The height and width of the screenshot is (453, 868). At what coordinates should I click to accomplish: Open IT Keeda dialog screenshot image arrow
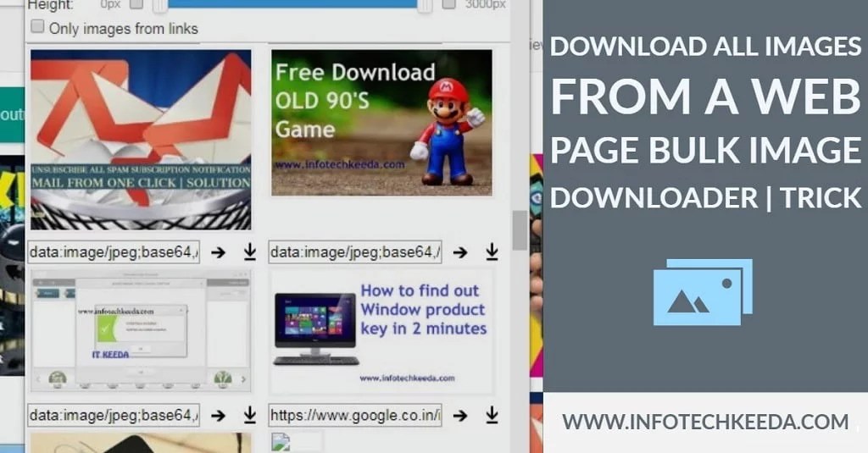pyautogui.click(x=218, y=416)
